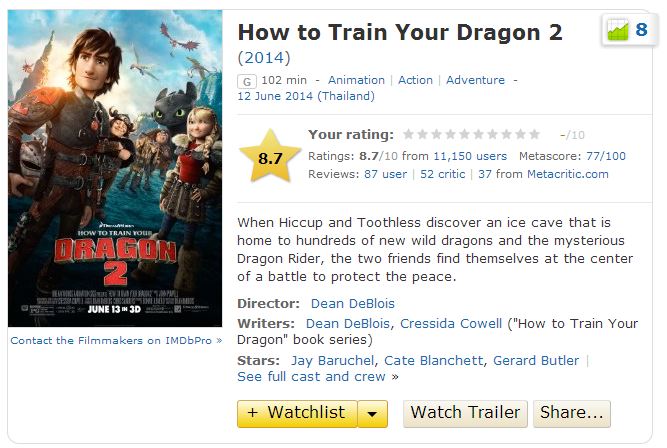Open the 52 critic reviews link
This screenshot has width=667, height=448.
(x=443, y=174)
